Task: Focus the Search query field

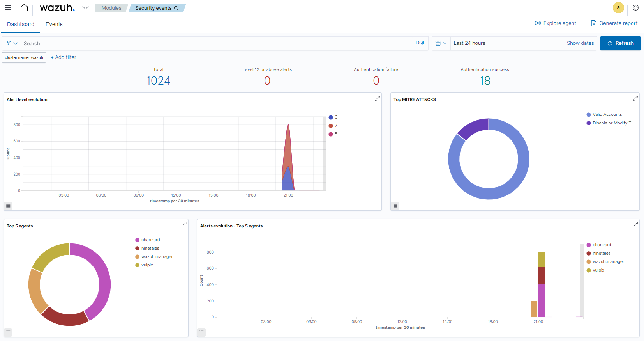Action: tap(216, 43)
